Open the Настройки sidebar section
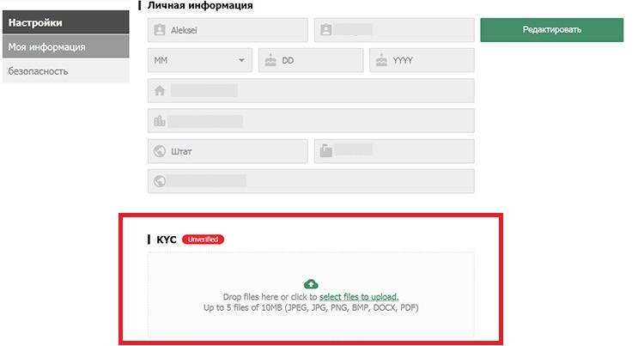The height and width of the screenshot is (346, 644). tap(66, 22)
